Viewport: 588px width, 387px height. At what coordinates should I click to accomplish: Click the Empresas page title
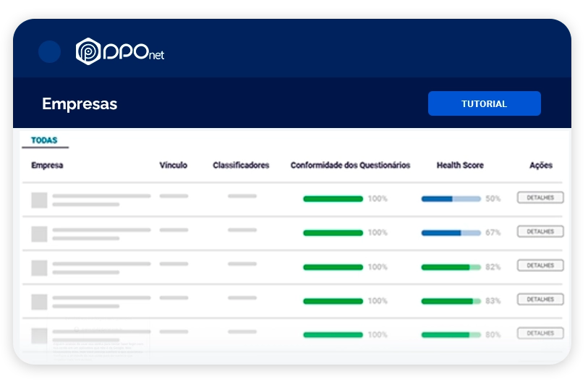point(80,104)
